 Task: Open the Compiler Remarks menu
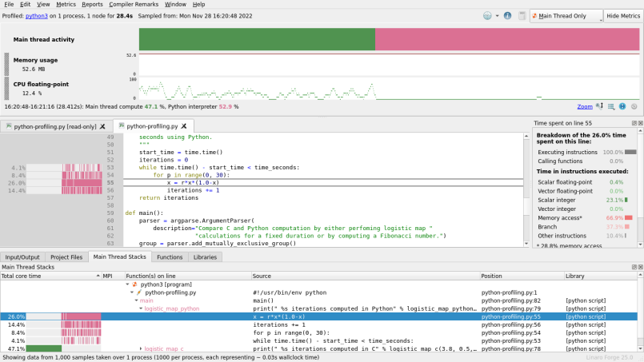coord(134,4)
